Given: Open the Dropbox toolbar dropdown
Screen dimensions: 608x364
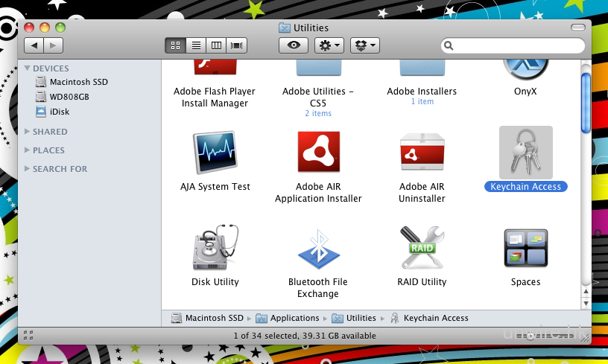Looking at the screenshot, I should [x=365, y=45].
